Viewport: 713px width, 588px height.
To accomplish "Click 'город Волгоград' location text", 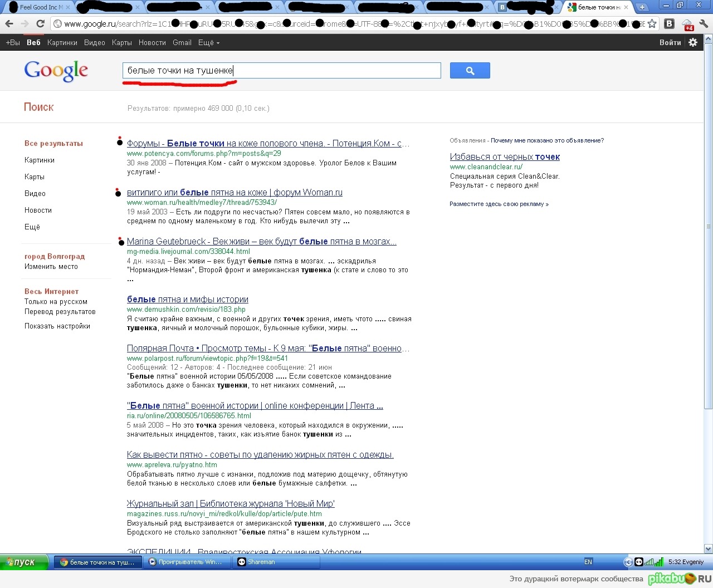I will 55,256.
